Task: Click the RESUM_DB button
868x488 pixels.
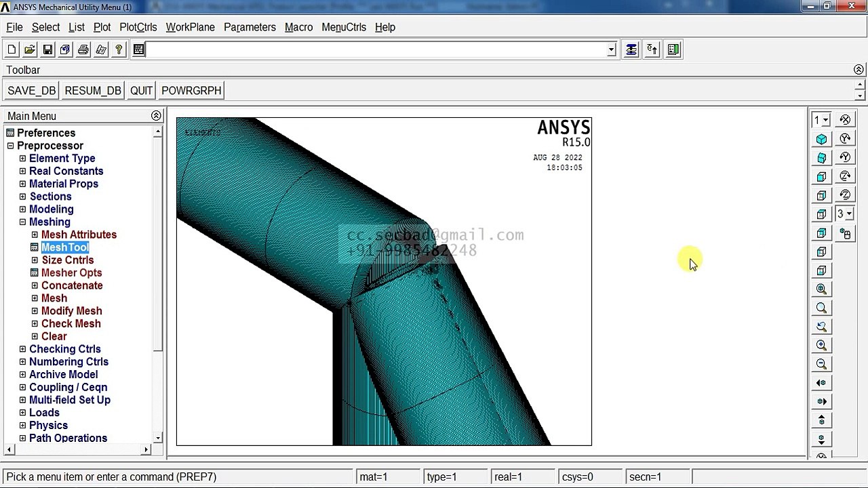Action: coord(93,91)
